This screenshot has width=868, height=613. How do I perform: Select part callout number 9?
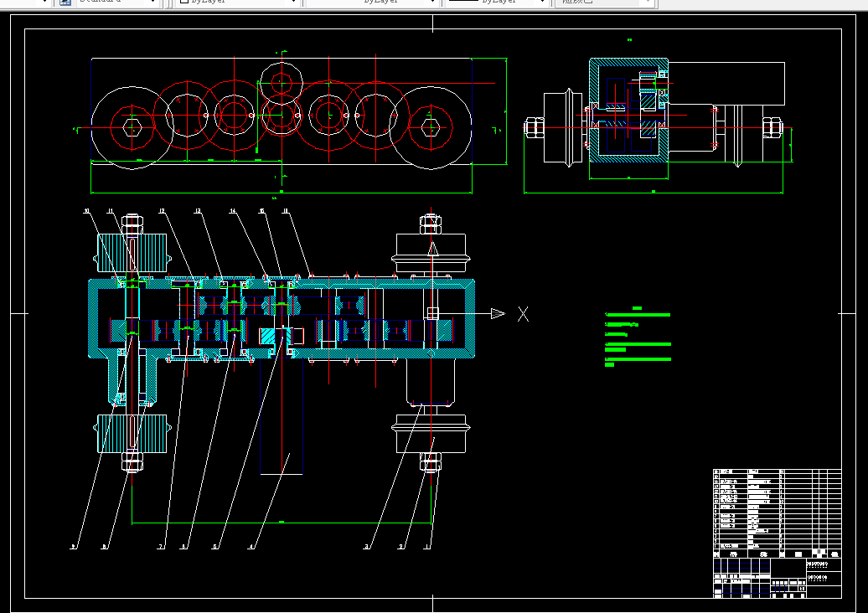tap(73, 547)
